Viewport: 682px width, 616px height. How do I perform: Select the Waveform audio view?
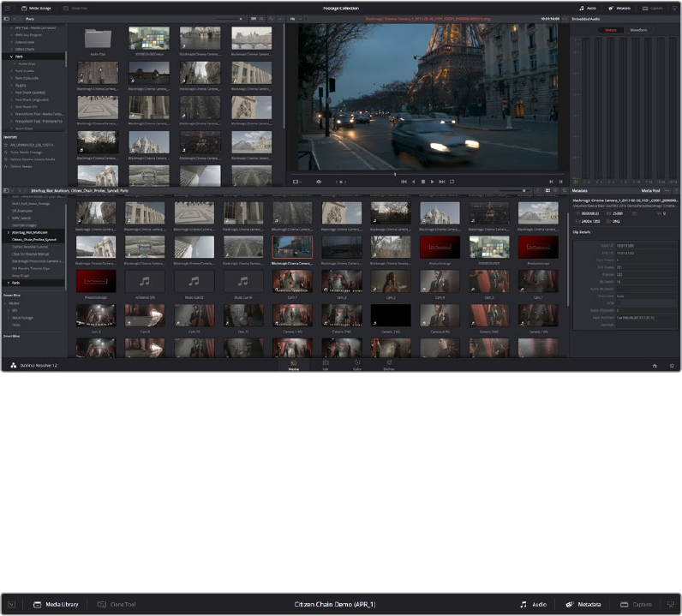(x=638, y=30)
